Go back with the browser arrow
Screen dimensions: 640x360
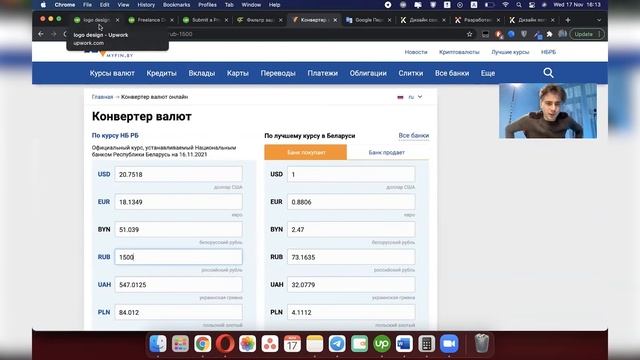(x=41, y=34)
